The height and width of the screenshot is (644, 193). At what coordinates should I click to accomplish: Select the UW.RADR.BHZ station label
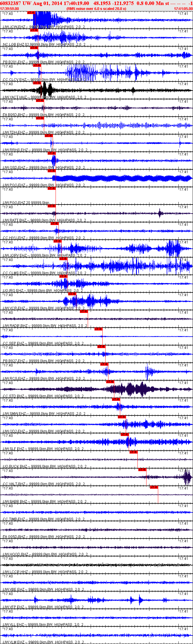click(x=45, y=326)
